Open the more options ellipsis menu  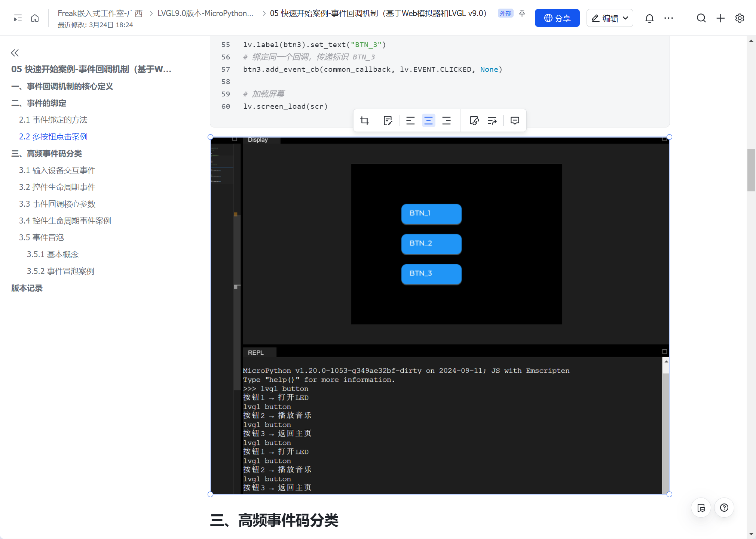coord(668,18)
